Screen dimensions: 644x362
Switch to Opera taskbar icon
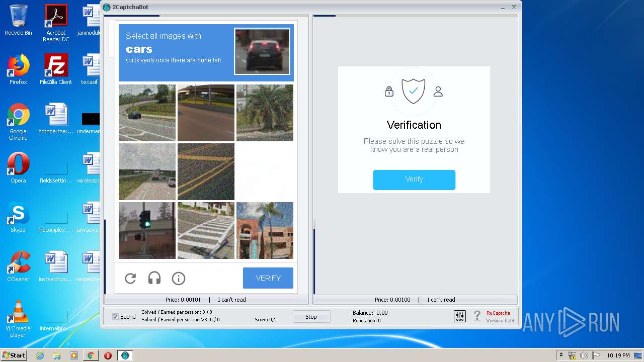(108, 355)
